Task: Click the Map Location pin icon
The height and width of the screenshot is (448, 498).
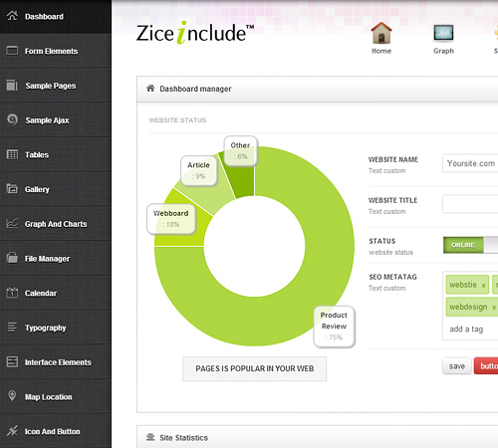Action: (12, 396)
